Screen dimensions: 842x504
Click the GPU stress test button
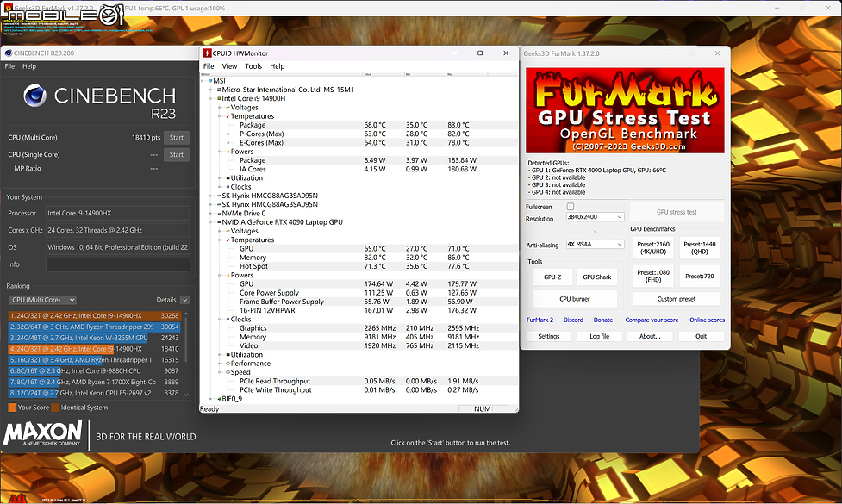point(677,212)
